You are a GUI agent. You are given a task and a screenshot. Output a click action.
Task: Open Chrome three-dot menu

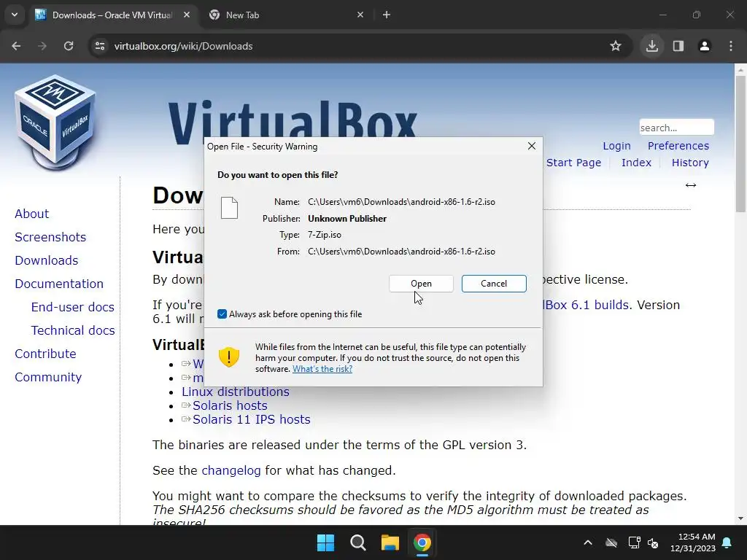click(730, 46)
